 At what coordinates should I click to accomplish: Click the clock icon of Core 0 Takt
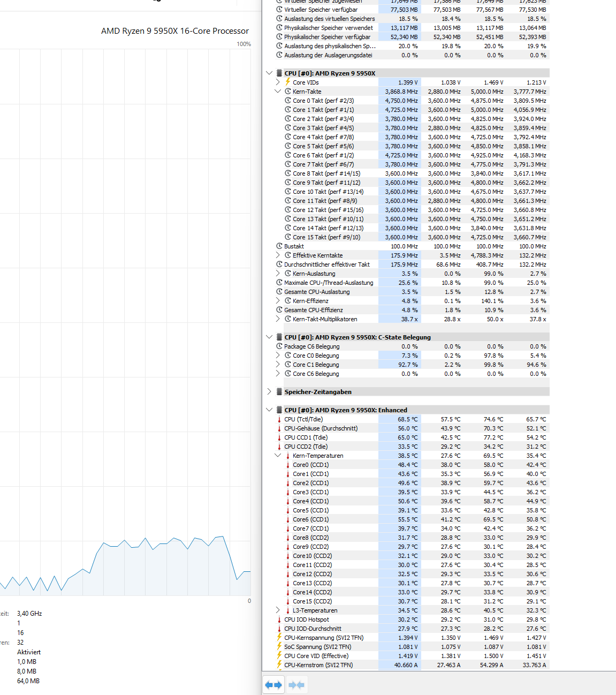[288, 101]
